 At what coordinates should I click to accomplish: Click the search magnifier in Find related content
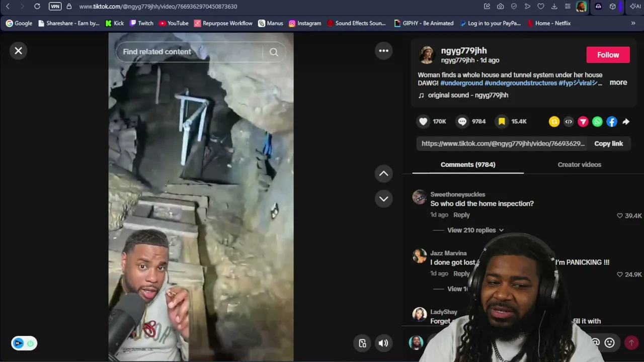274,52
